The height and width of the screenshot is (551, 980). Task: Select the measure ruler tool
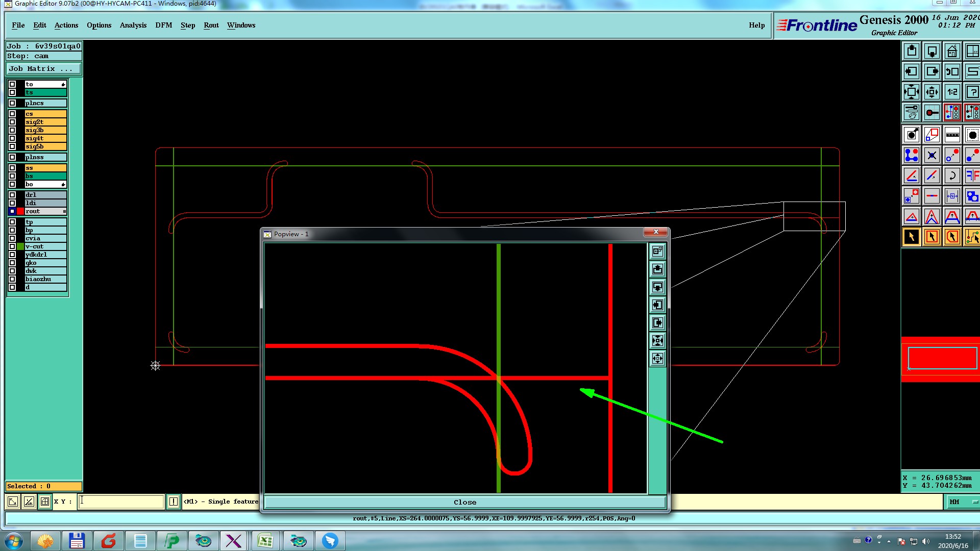pos(952,135)
